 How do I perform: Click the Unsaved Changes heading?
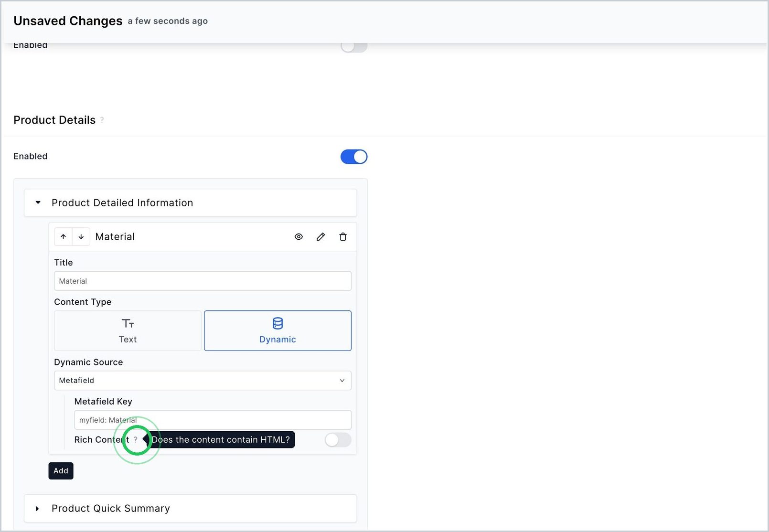[x=68, y=21]
